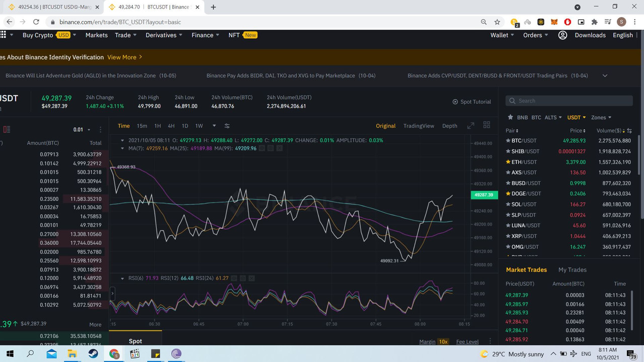Open the Markets menu item

pos(97,35)
